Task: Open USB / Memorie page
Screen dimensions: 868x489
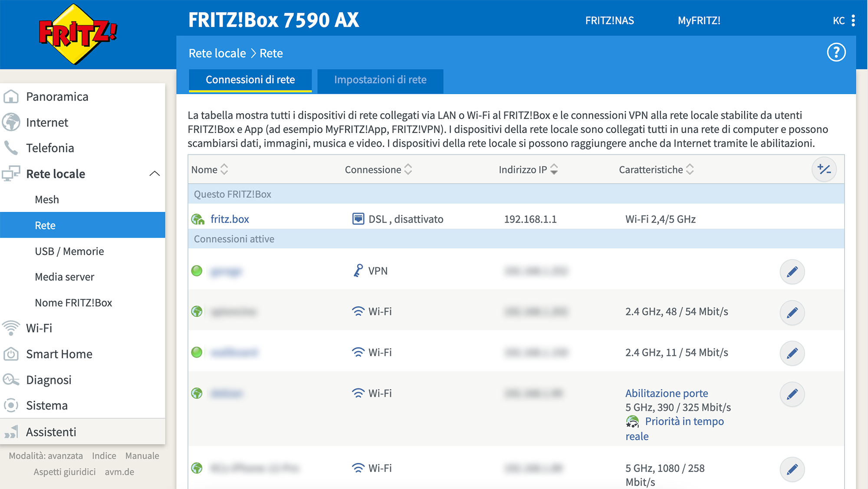Action: pos(69,251)
